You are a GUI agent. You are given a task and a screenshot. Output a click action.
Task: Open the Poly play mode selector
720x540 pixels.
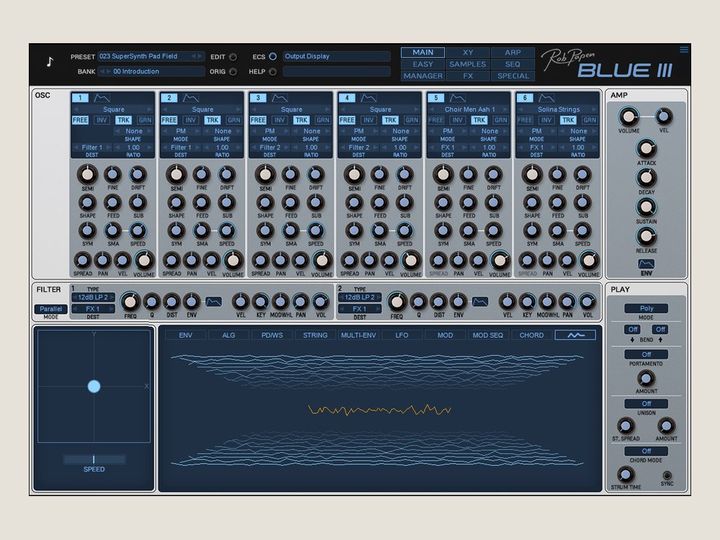[x=646, y=308]
